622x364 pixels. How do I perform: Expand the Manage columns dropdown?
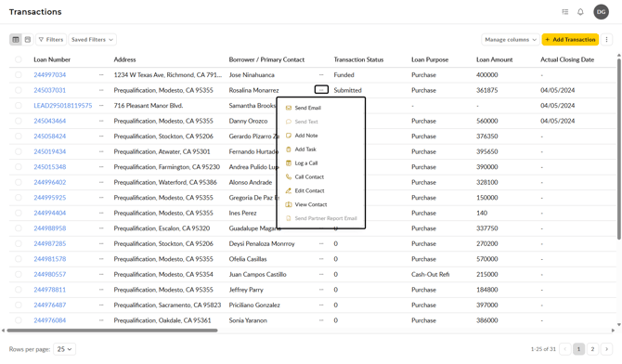(x=511, y=39)
